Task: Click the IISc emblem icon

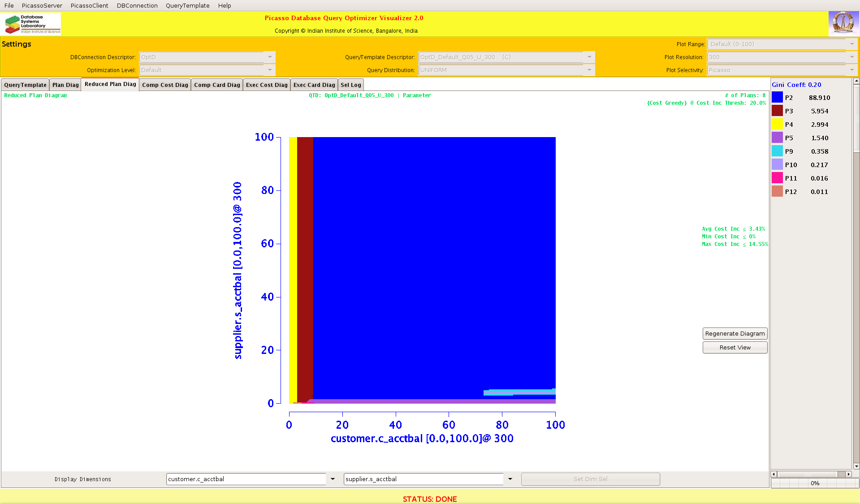Action: 843,23
